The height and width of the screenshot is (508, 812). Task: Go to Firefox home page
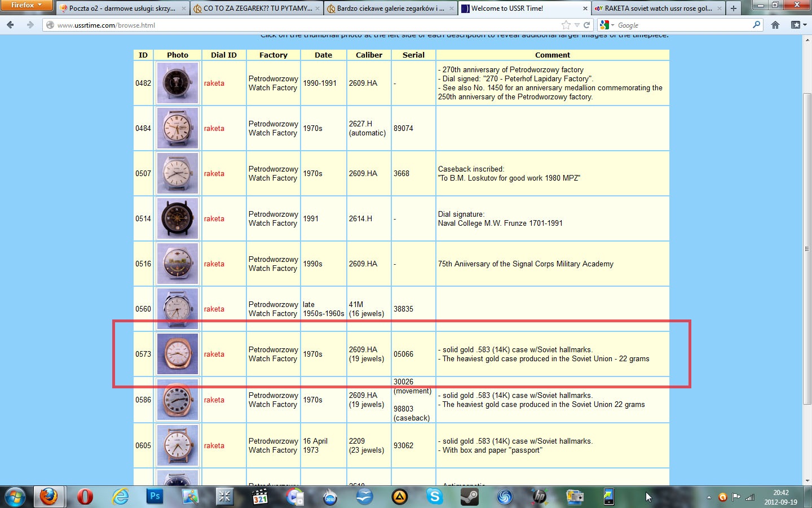point(775,25)
